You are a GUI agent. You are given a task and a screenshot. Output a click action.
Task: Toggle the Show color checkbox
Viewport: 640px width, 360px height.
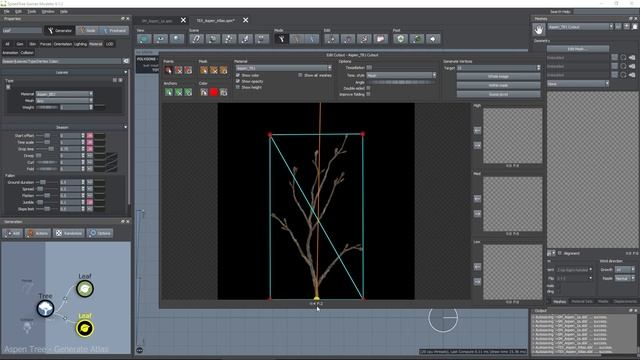tap(238, 76)
